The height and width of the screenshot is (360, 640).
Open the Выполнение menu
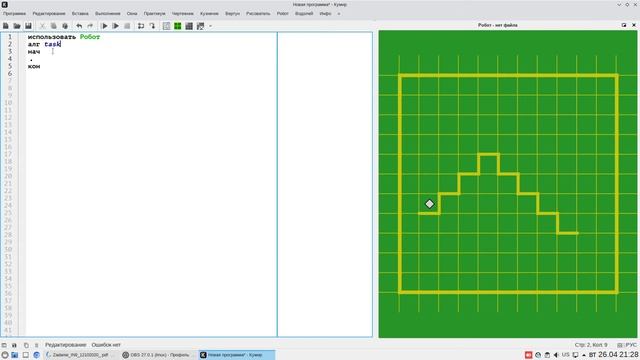(x=108, y=13)
